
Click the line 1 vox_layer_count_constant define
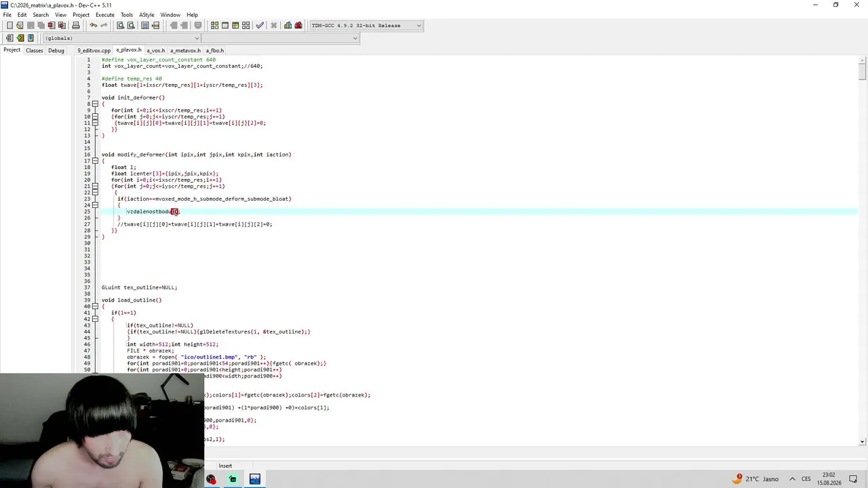[159, 60]
